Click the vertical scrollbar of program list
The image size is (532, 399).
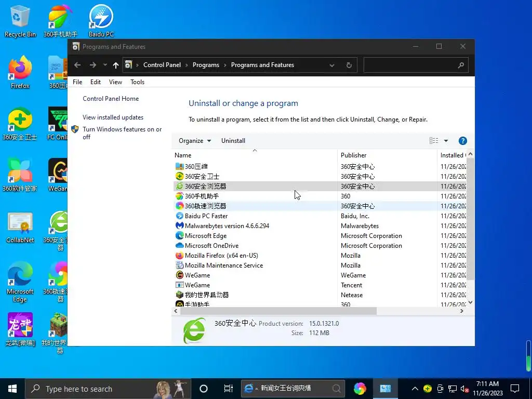470,219
